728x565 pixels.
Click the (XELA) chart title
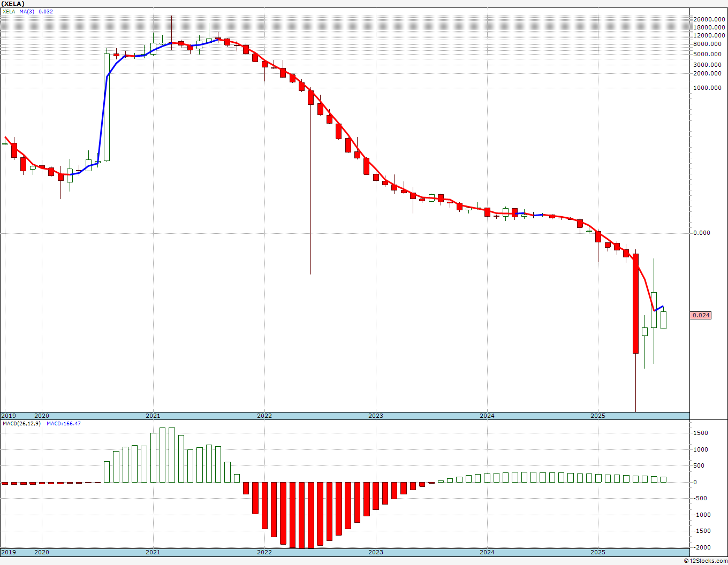[x=13, y=4]
